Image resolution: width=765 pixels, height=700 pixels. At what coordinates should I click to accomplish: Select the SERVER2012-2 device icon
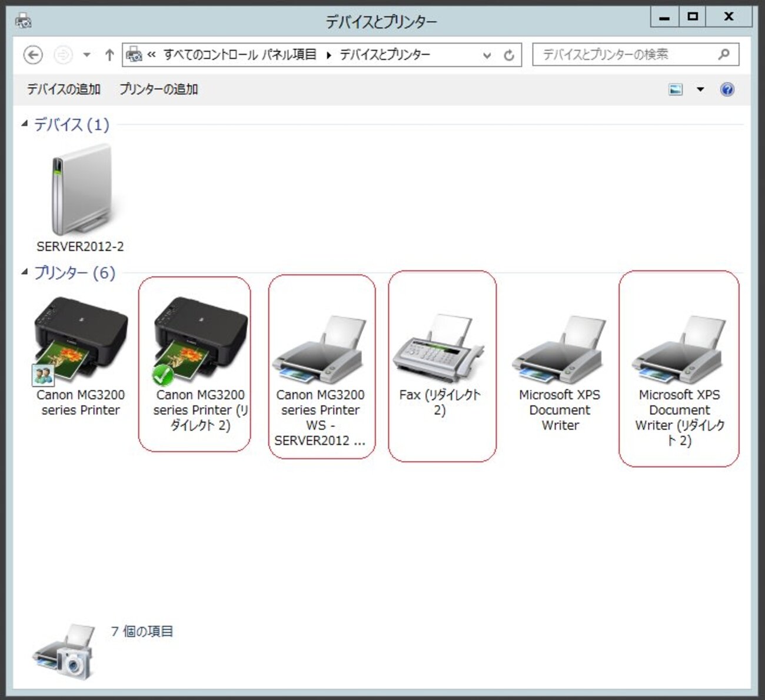pos(81,190)
